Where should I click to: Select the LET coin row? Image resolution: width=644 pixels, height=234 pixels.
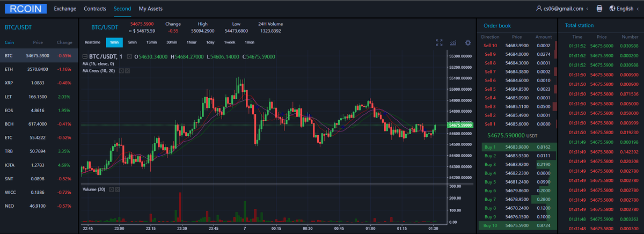tap(39, 97)
